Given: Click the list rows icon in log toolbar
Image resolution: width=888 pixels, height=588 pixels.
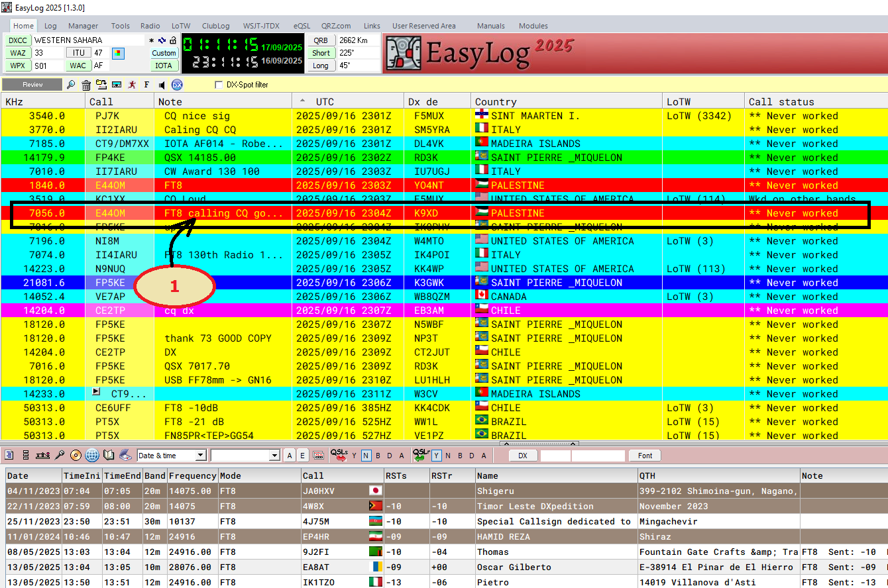Looking at the screenshot, I should pyautogui.click(x=26, y=456).
